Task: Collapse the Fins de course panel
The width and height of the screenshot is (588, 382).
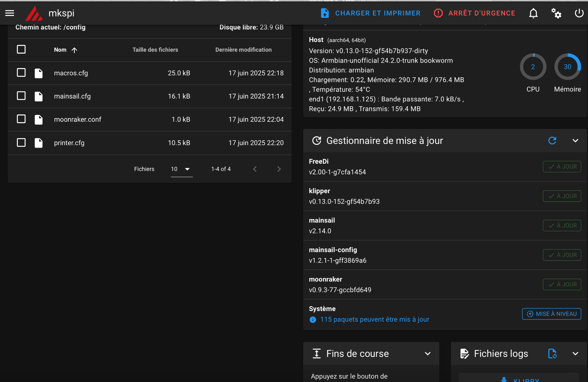Action: [x=428, y=354]
